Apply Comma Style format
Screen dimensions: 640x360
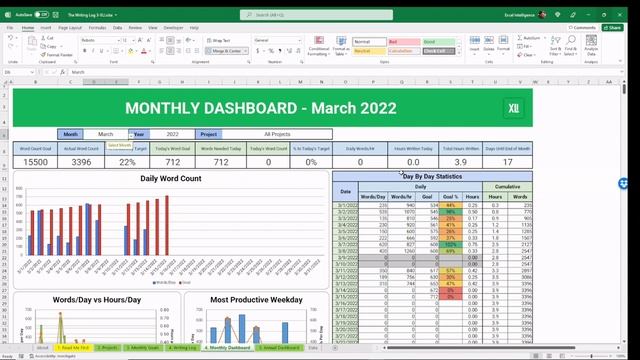tap(280, 51)
